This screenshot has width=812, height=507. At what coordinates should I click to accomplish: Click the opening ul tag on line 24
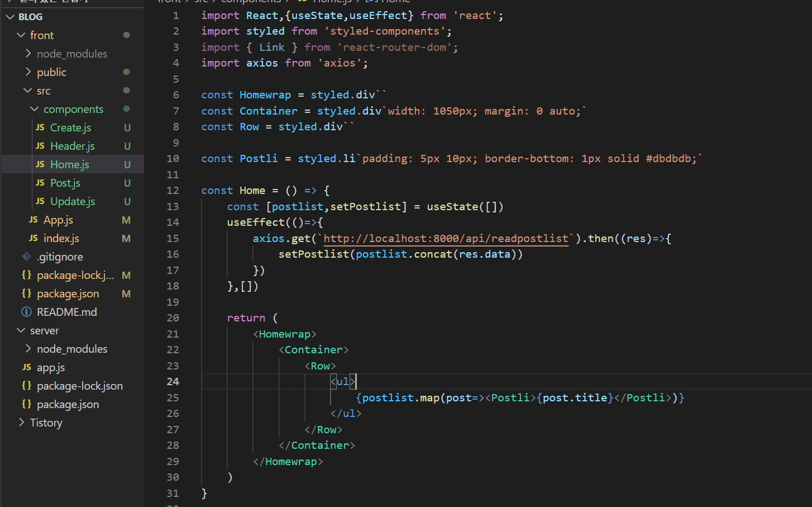(343, 382)
